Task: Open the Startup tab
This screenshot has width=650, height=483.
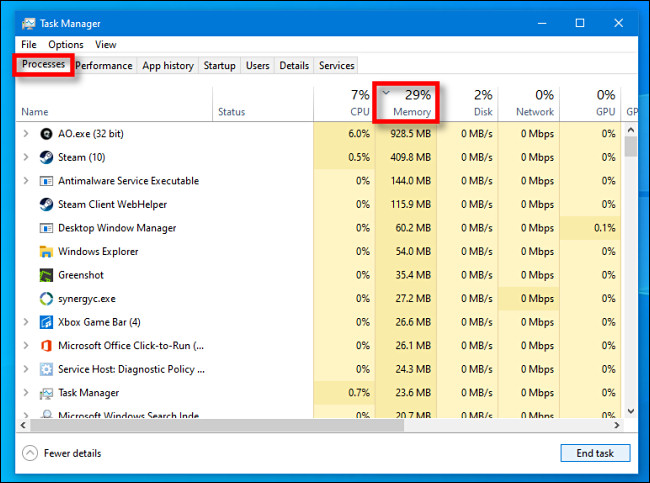Action: tap(219, 66)
